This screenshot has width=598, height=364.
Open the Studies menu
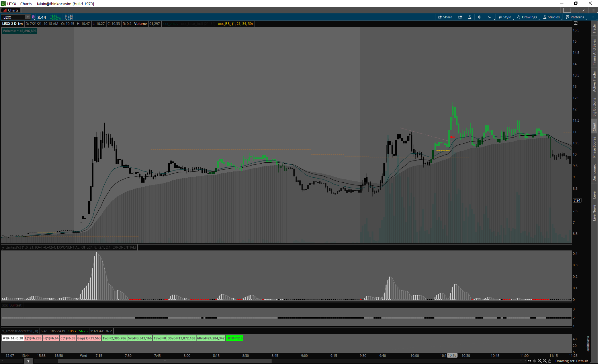click(551, 17)
